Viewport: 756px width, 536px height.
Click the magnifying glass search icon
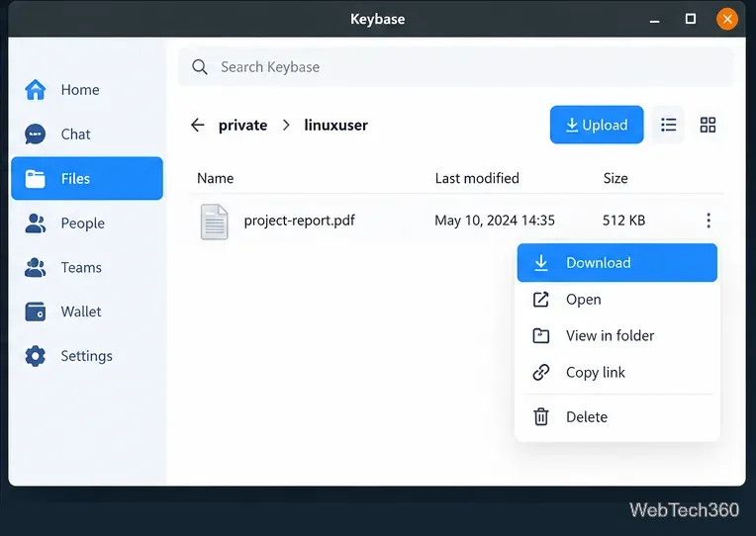click(200, 67)
